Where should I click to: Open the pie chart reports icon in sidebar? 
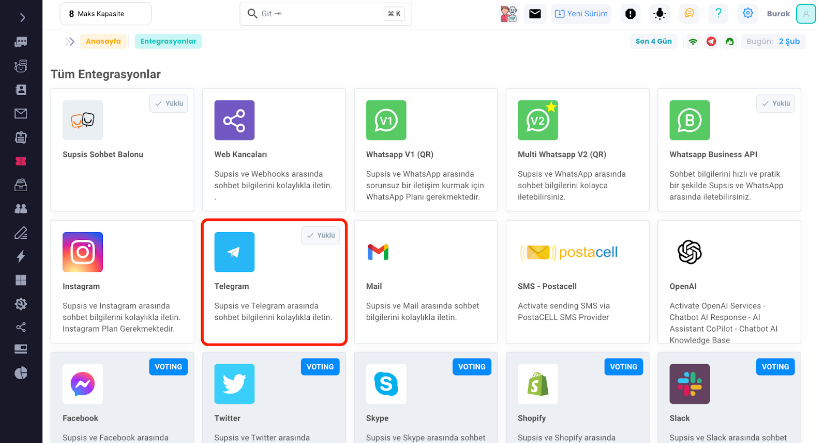pos(21,373)
